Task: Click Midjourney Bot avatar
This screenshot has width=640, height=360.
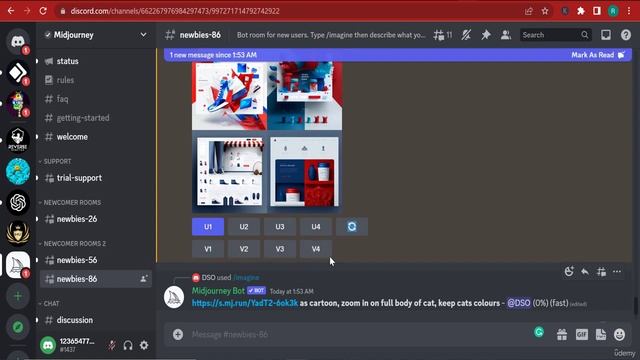Action: 174,297
